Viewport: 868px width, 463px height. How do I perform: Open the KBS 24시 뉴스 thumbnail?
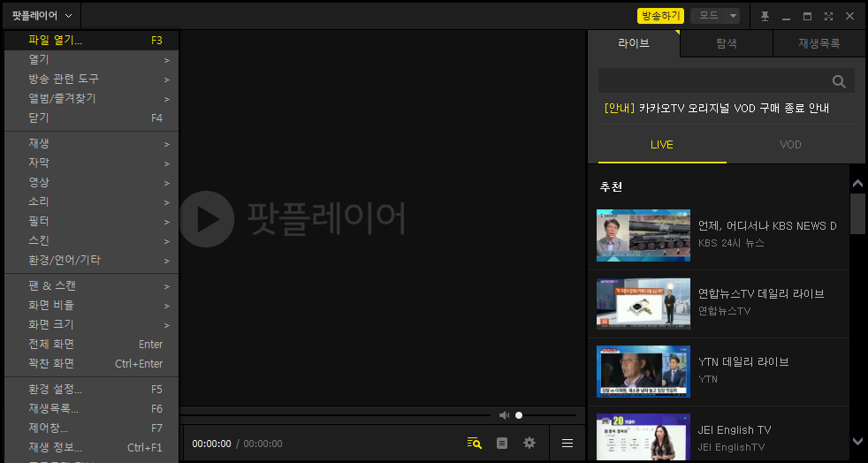click(x=643, y=235)
